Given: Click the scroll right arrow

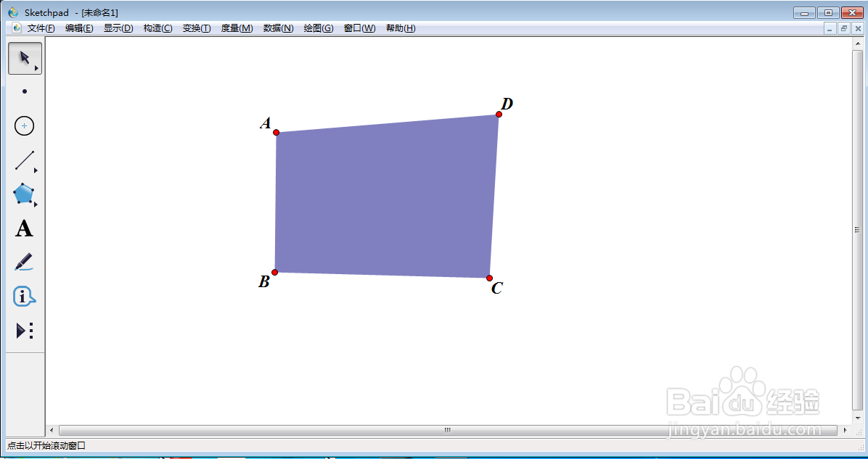Looking at the screenshot, I should [x=845, y=430].
